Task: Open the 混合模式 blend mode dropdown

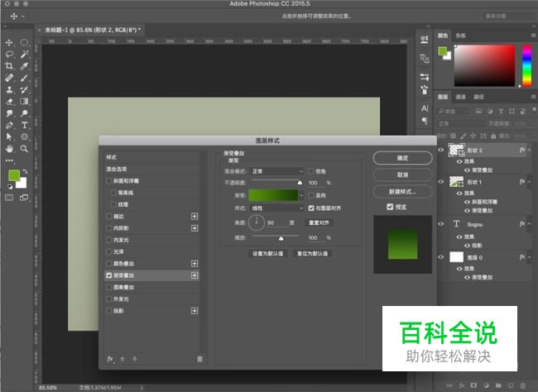Action: [277, 171]
